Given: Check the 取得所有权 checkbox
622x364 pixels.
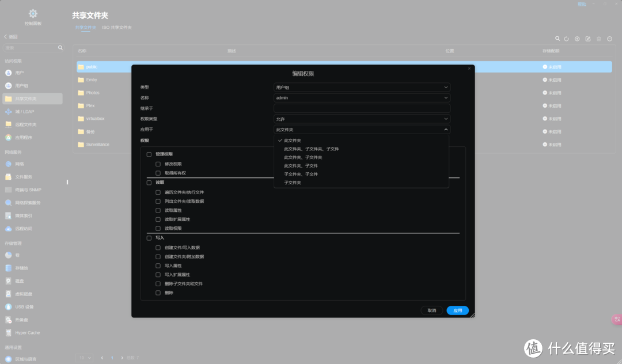Looking at the screenshot, I should [158, 173].
